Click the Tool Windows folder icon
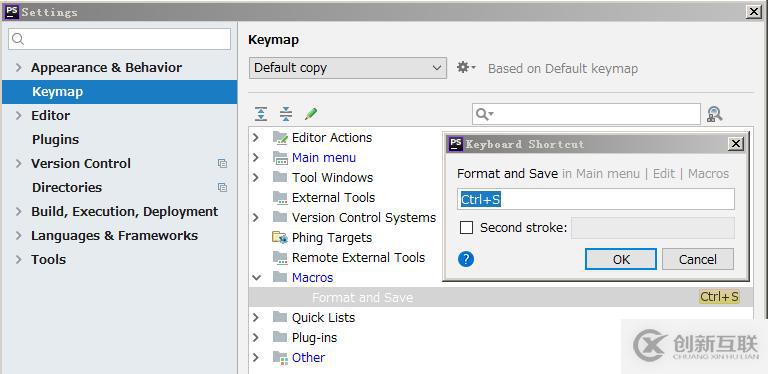The width and height of the screenshot is (768, 374). pos(280,177)
